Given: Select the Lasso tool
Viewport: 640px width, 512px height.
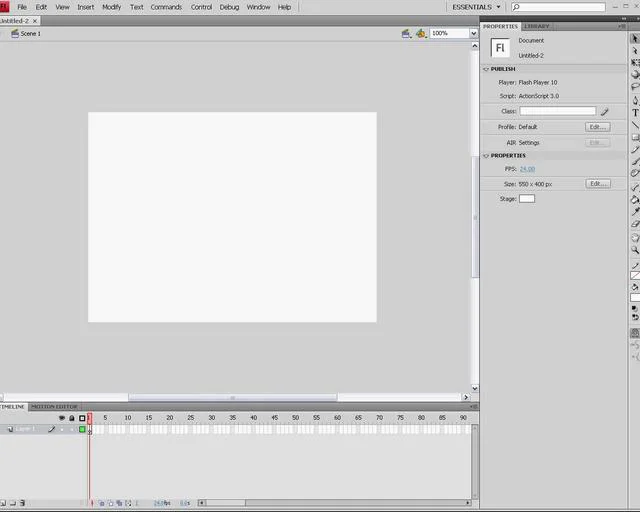Looking at the screenshot, I should tap(635, 87).
